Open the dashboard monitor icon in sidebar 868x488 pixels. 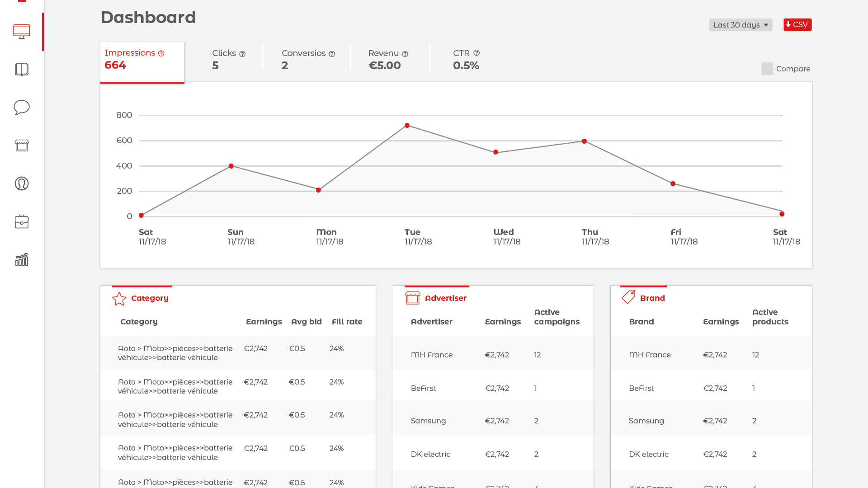22,32
